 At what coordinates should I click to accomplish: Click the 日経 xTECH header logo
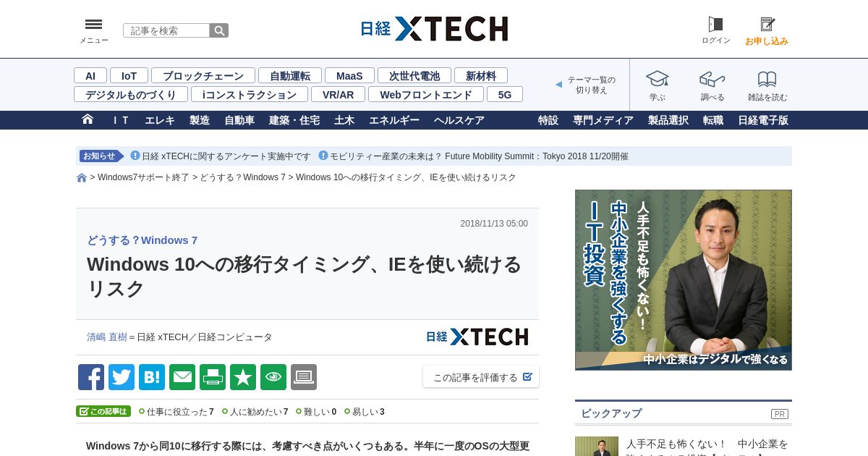434,29
